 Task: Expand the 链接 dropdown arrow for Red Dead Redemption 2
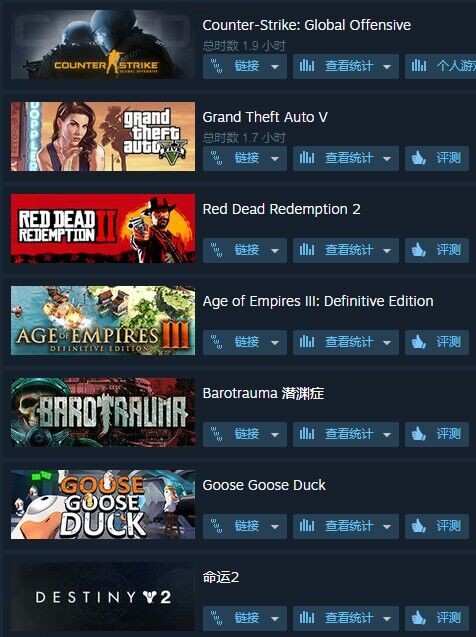click(x=275, y=251)
